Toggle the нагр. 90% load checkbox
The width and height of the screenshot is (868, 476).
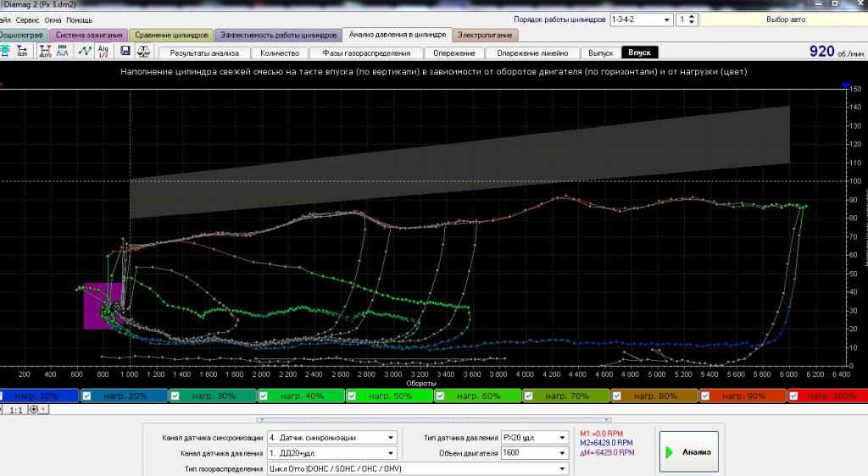click(x=705, y=396)
